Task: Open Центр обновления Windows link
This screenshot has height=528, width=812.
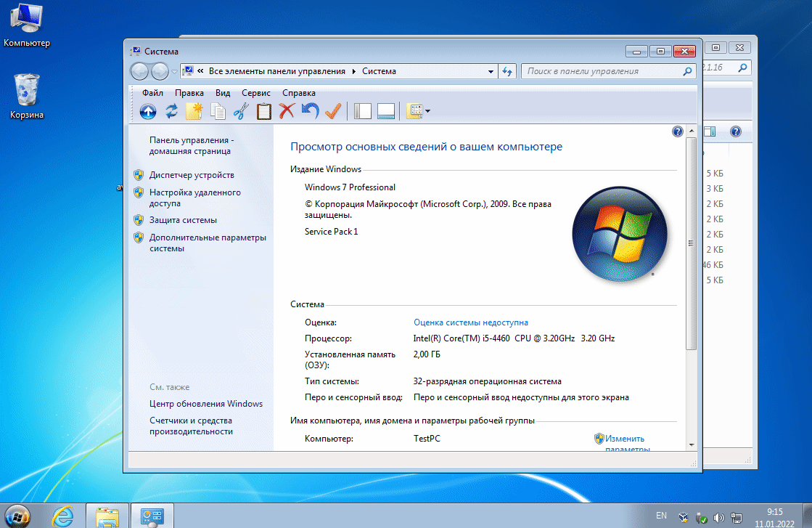Action: (206, 404)
